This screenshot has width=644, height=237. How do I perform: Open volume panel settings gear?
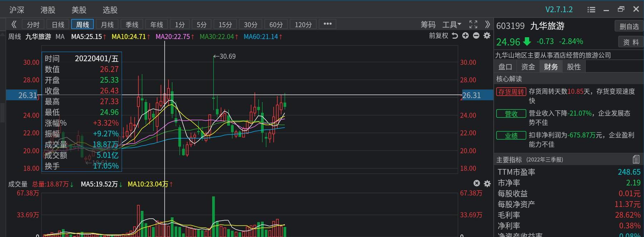click(x=487, y=184)
